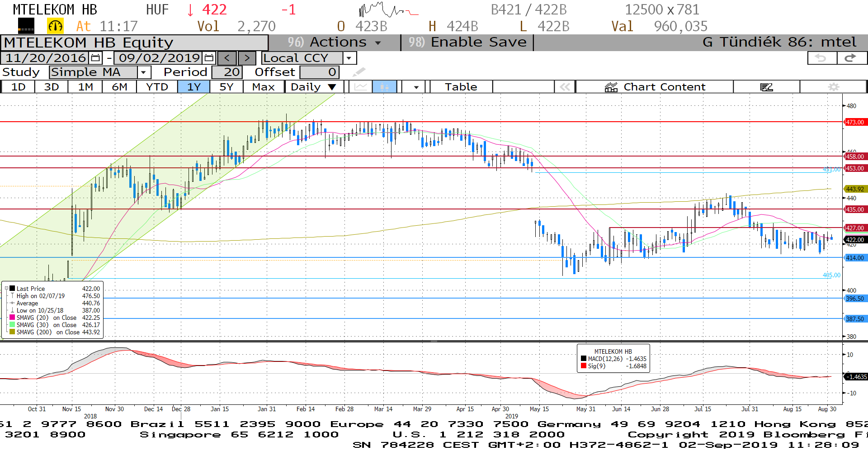This screenshot has height=470, width=868.
Task: Click the pencil edit study icon
Action: pos(359,72)
